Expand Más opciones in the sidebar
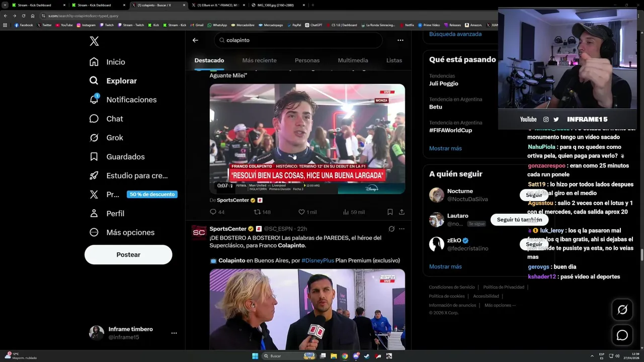This screenshot has width=644, height=362. coord(122,232)
